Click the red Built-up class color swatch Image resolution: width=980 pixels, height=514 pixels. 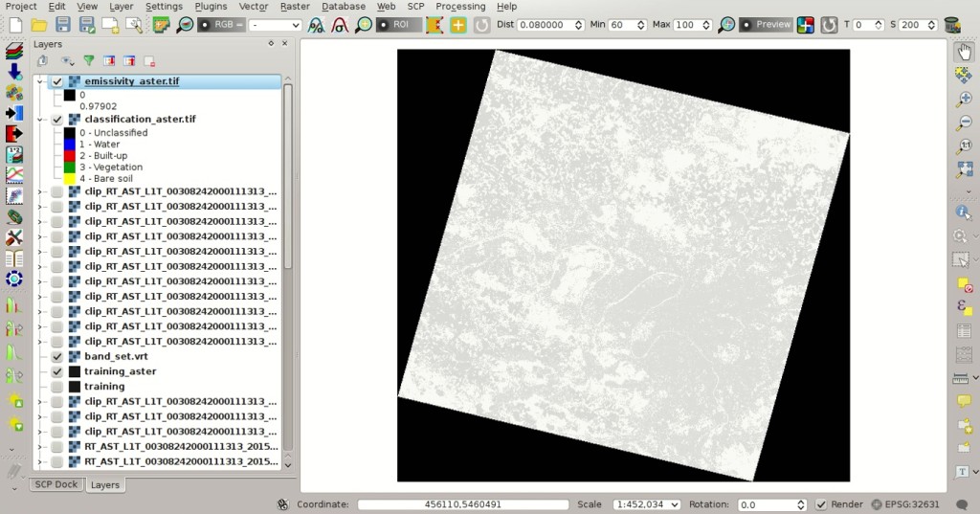69,156
